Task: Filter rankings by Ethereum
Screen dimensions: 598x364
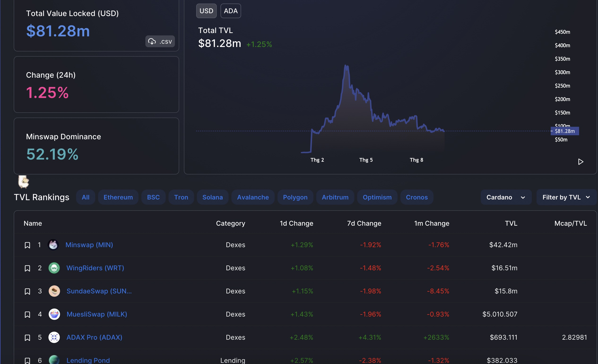Action: point(118,197)
